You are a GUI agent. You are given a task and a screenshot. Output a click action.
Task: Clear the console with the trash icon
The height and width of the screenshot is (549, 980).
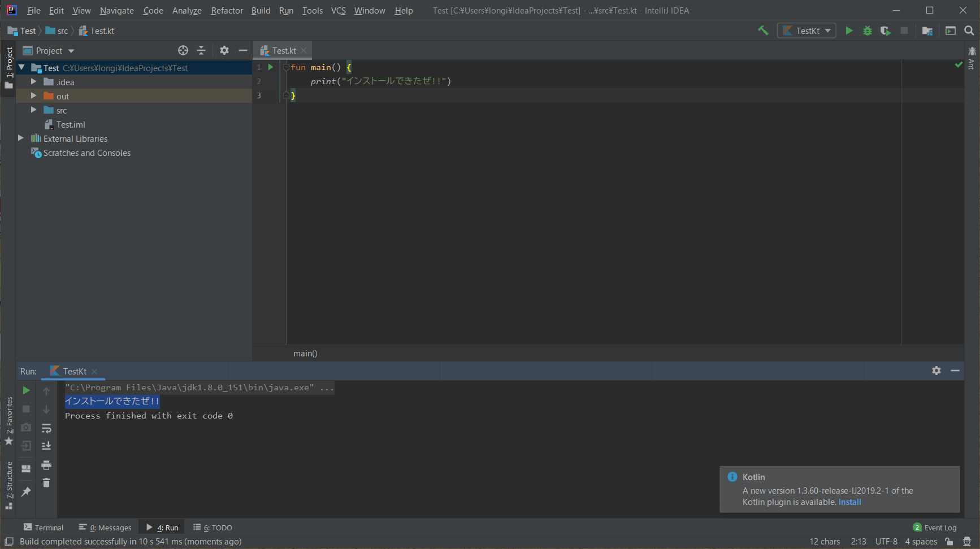click(46, 483)
